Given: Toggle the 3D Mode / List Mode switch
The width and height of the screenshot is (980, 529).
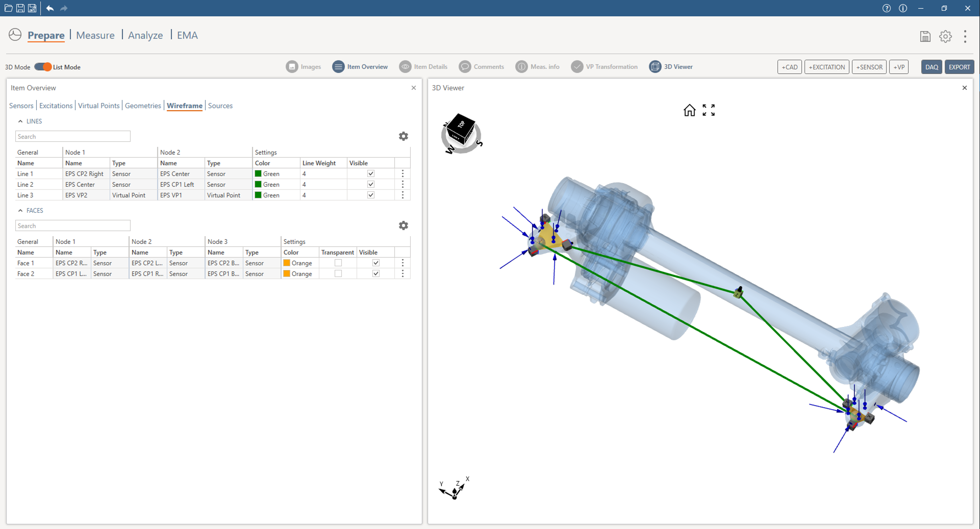Looking at the screenshot, I should pyautogui.click(x=43, y=67).
